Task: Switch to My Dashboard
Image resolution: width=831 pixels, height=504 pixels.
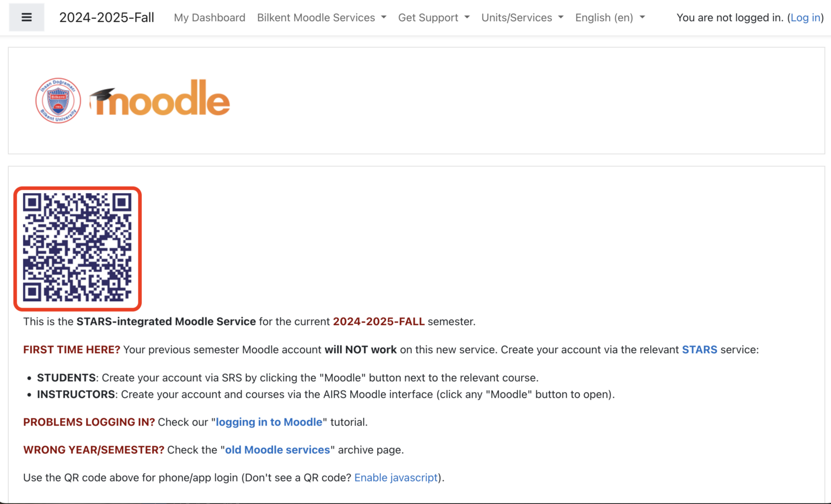Action: tap(209, 17)
